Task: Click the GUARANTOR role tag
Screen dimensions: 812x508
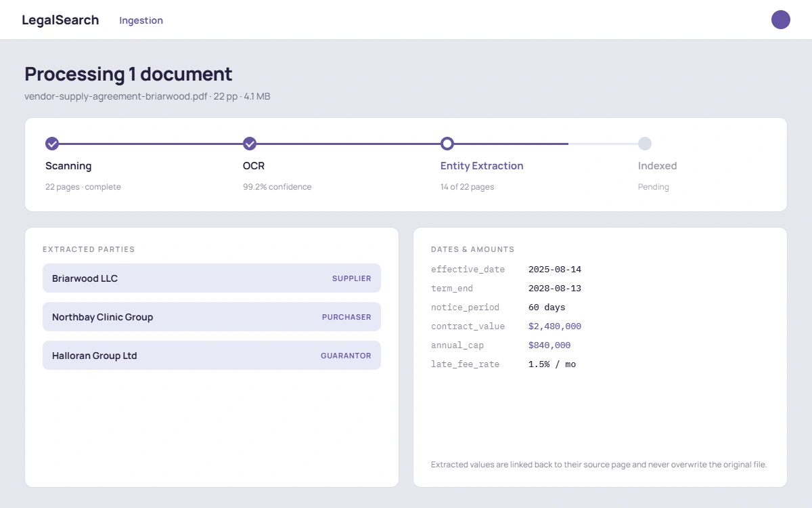Action: point(346,356)
